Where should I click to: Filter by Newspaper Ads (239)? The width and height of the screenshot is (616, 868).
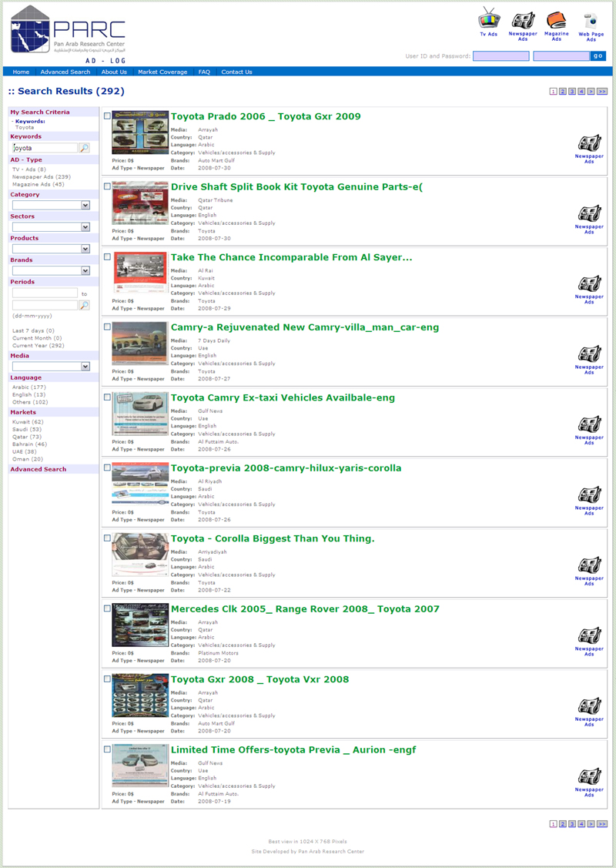pyautogui.click(x=42, y=177)
